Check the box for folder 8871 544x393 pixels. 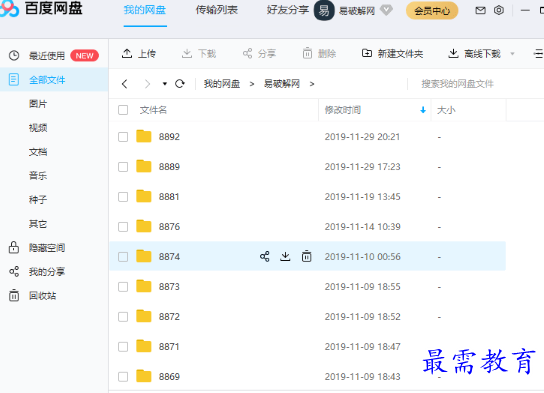click(123, 347)
